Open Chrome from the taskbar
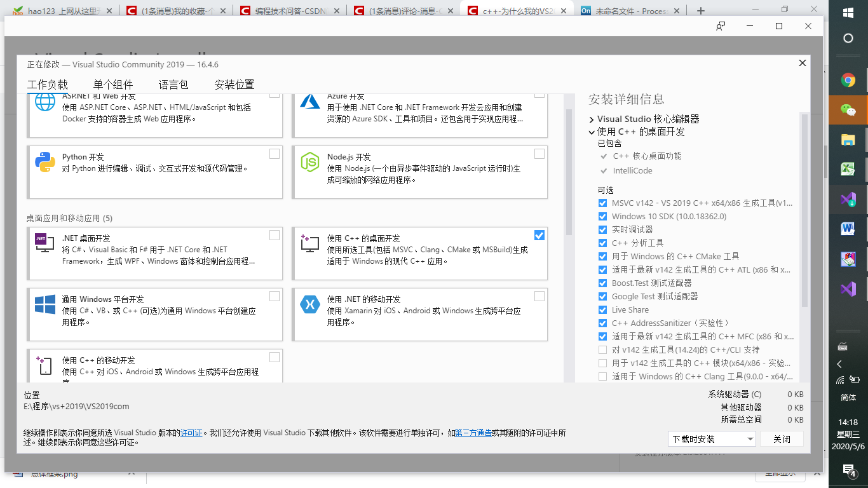The image size is (868, 488). coord(848,80)
